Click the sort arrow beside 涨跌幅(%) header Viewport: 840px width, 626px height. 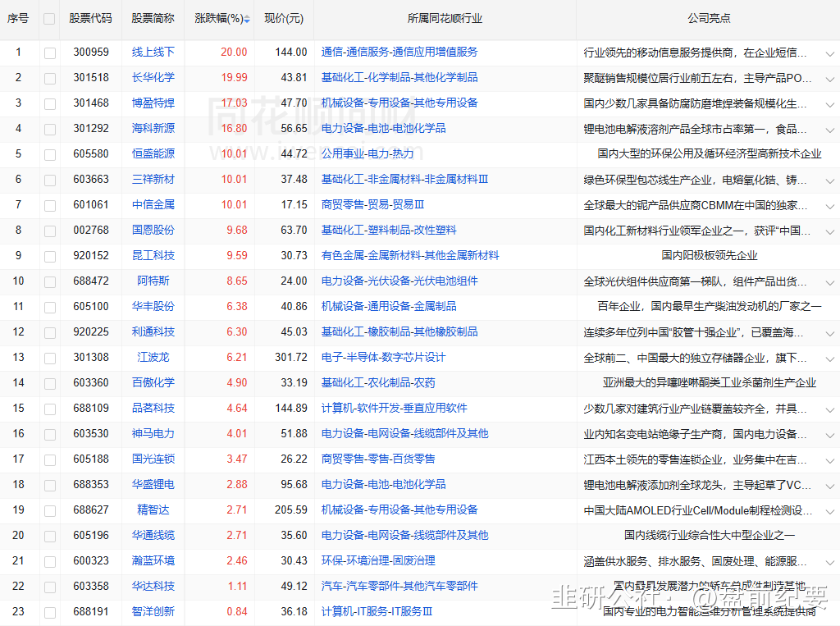(x=247, y=19)
